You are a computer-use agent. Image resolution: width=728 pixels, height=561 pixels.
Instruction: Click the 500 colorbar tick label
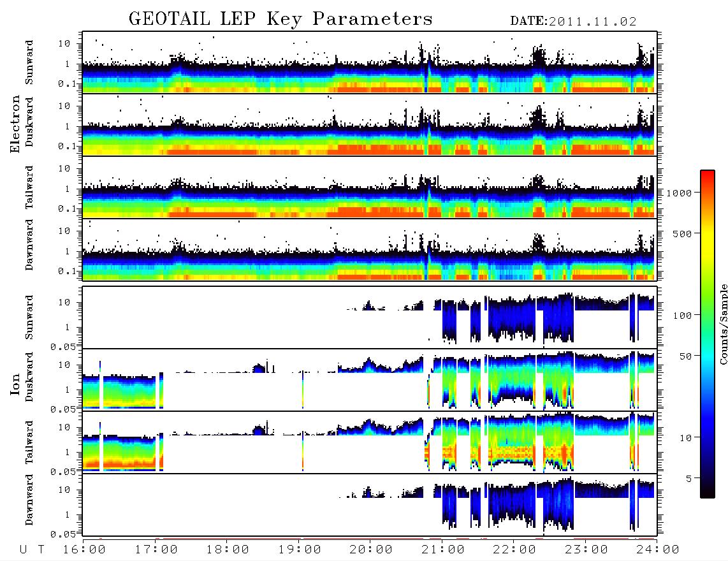tap(683, 233)
